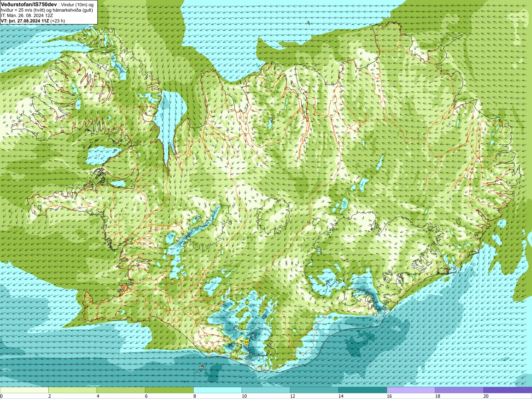Click the 4–6 m/s green legend swatch
This screenshot has height=399, width=532.
121,390
